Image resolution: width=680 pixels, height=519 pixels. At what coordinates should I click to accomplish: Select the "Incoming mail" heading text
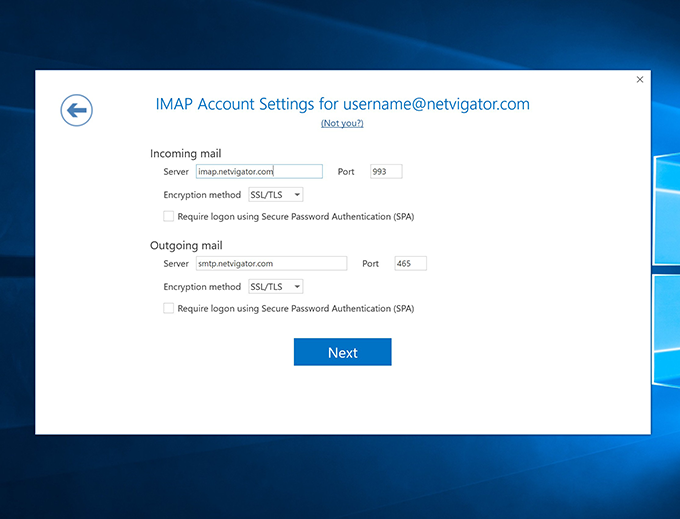[186, 153]
